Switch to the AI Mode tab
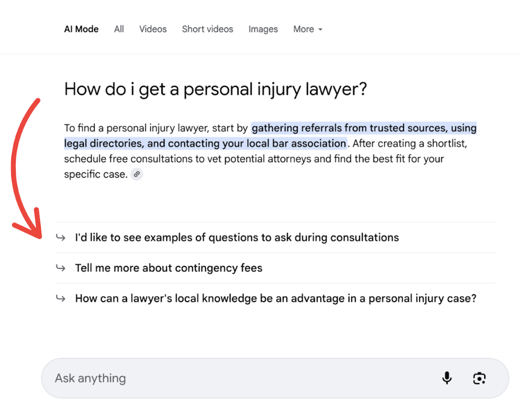Screen dimensions: 520x420 point(81,29)
